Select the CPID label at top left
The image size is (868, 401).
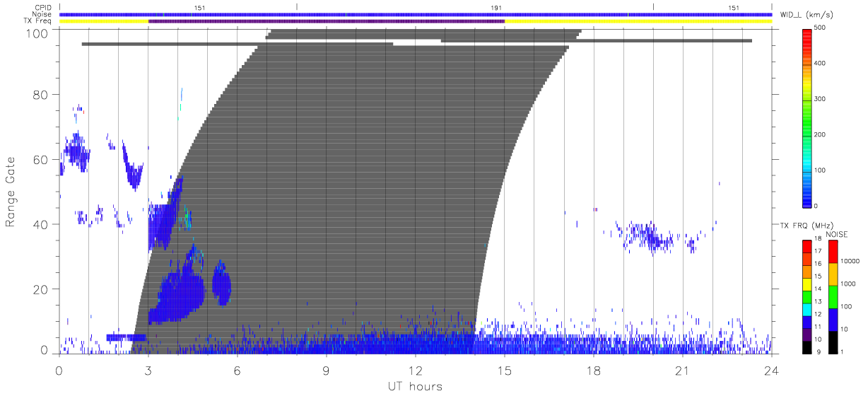click(x=44, y=8)
